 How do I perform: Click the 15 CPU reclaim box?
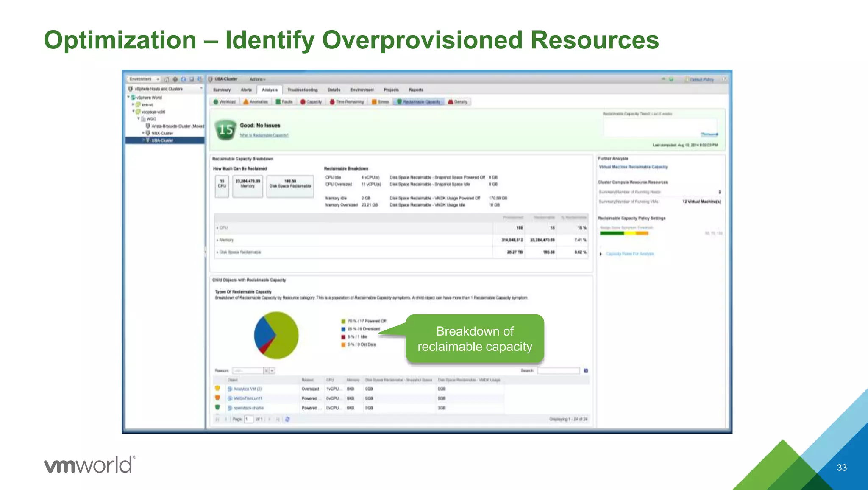pyautogui.click(x=222, y=186)
